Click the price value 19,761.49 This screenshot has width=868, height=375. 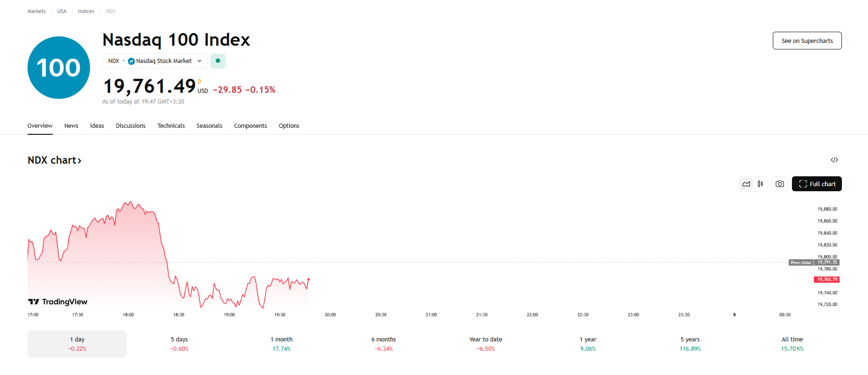click(149, 86)
